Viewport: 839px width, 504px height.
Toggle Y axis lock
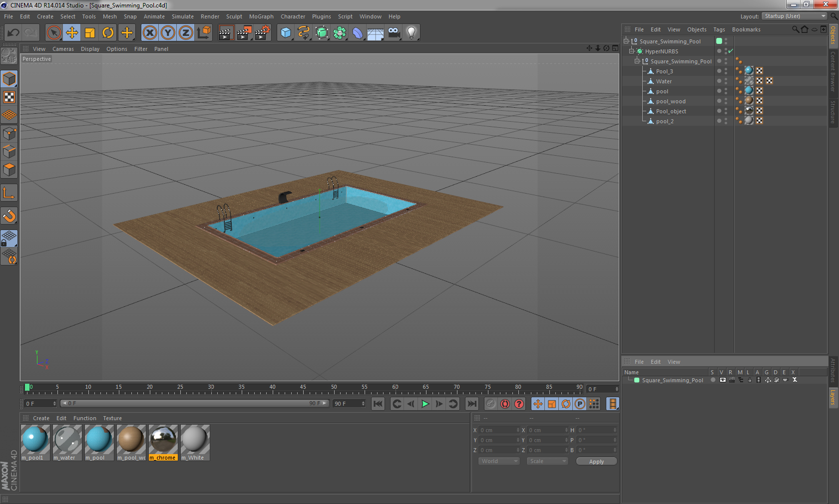pos(168,33)
